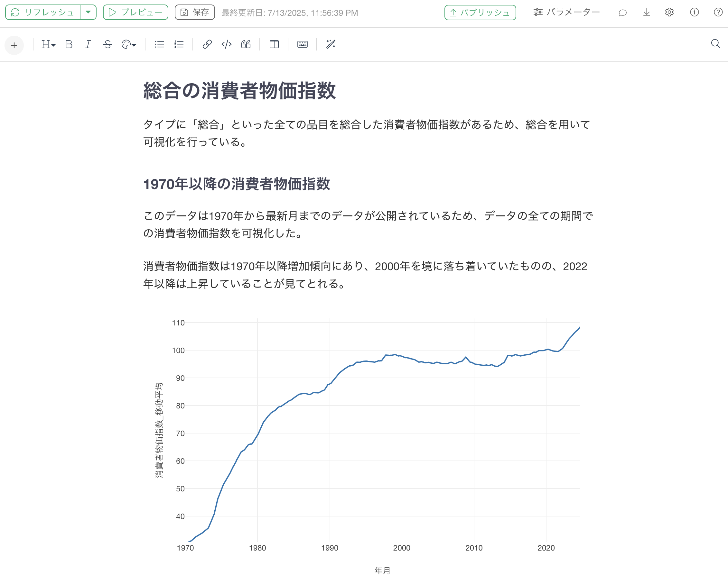The width and height of the screenshot is (728, 584).
Task: Click the plus add content button
Action: pyautogui.click(x=14, y=45)
